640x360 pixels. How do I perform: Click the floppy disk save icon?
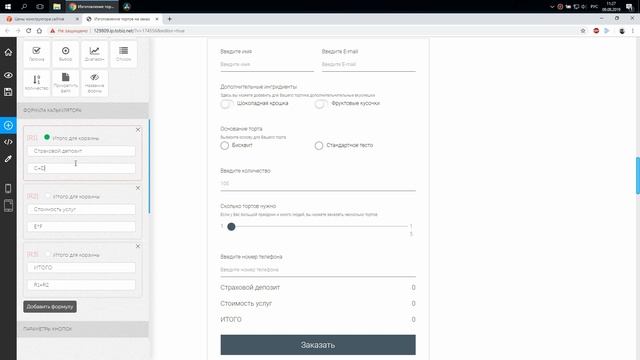(x=8, y=92)
